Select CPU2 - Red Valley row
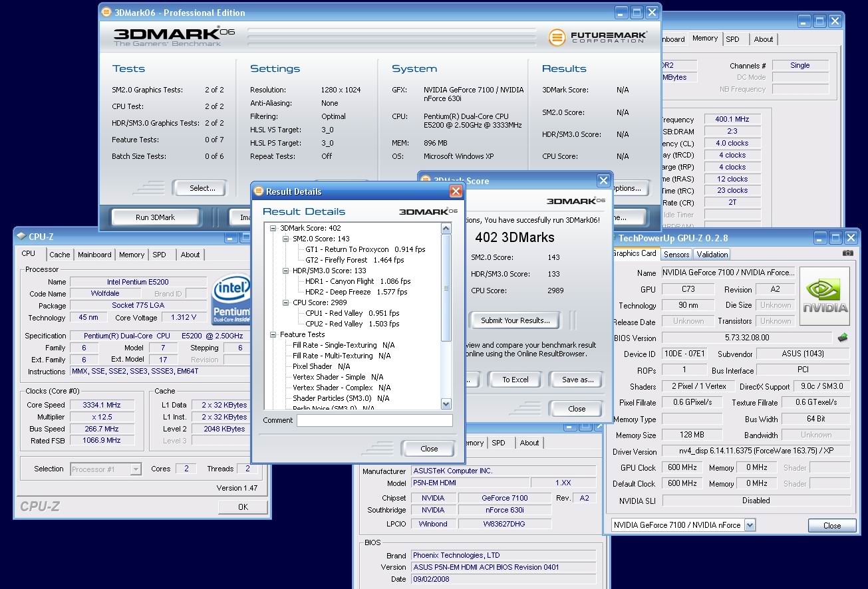This screenshot has height=589, width=868. tap(353, 324)
